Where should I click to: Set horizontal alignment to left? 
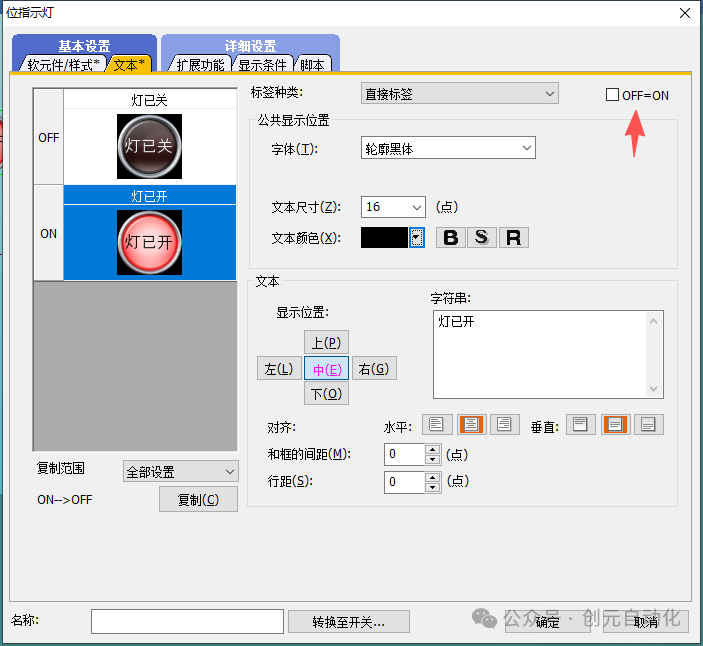(437, 424)
